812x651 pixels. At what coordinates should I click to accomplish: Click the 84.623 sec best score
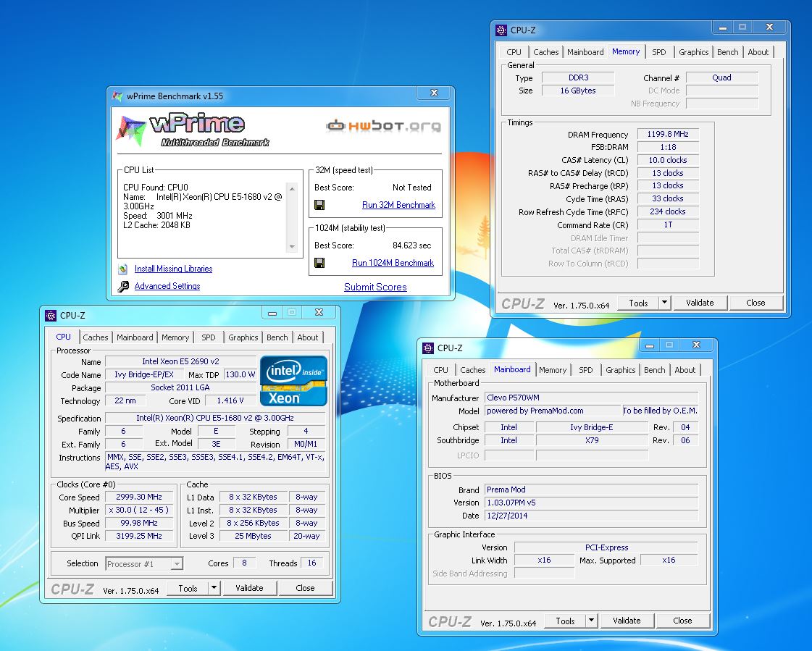pos(411,245)
